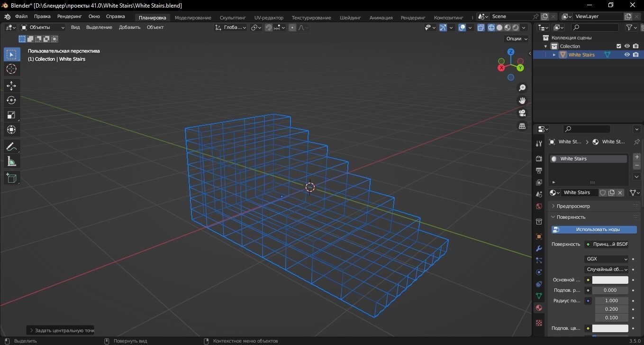Switch to Rendered viewport shading
This screenshot has width=644, height=345.
[x=516, y=28]
